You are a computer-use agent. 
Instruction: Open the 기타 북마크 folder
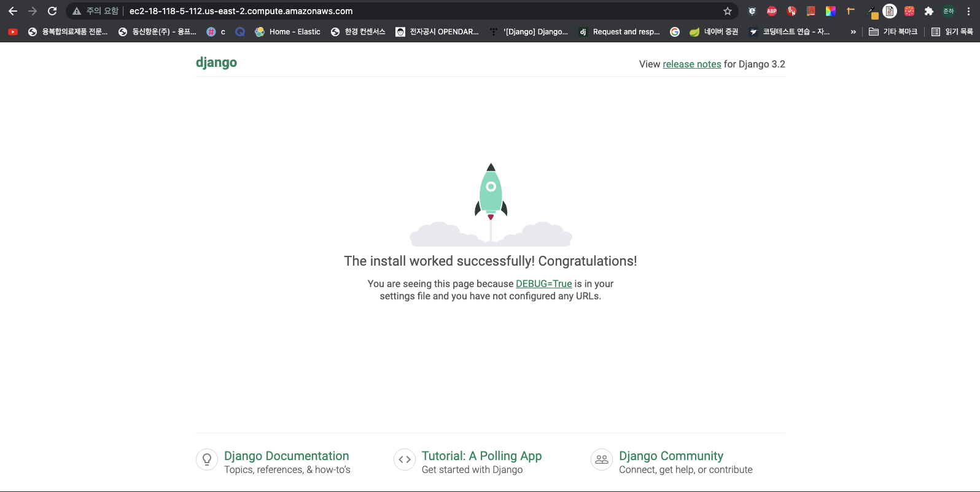pyautogui.click(x=893, y=32)
